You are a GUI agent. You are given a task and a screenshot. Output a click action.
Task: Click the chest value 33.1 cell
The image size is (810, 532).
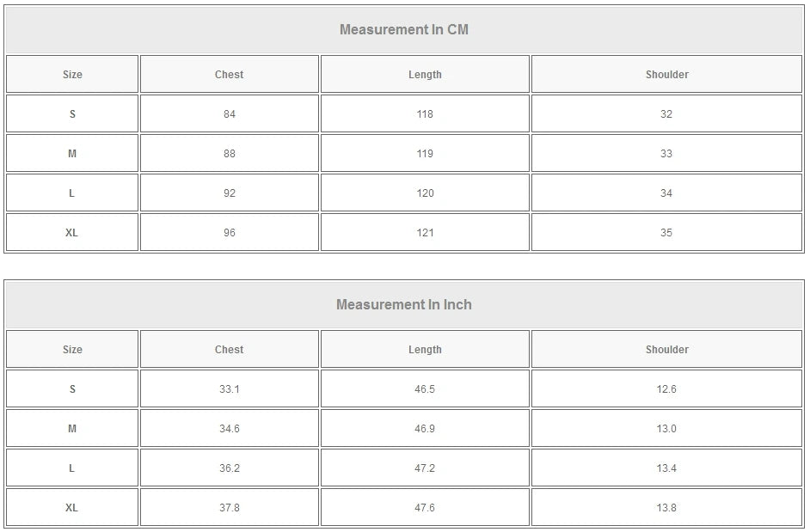(x=229, y=389)
